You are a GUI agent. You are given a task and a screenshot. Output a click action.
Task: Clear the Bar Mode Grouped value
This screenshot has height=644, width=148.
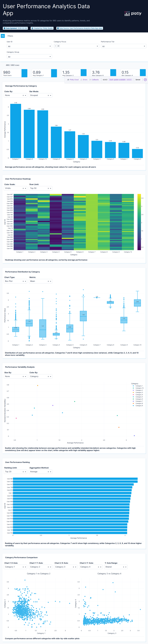coord(48,95)
